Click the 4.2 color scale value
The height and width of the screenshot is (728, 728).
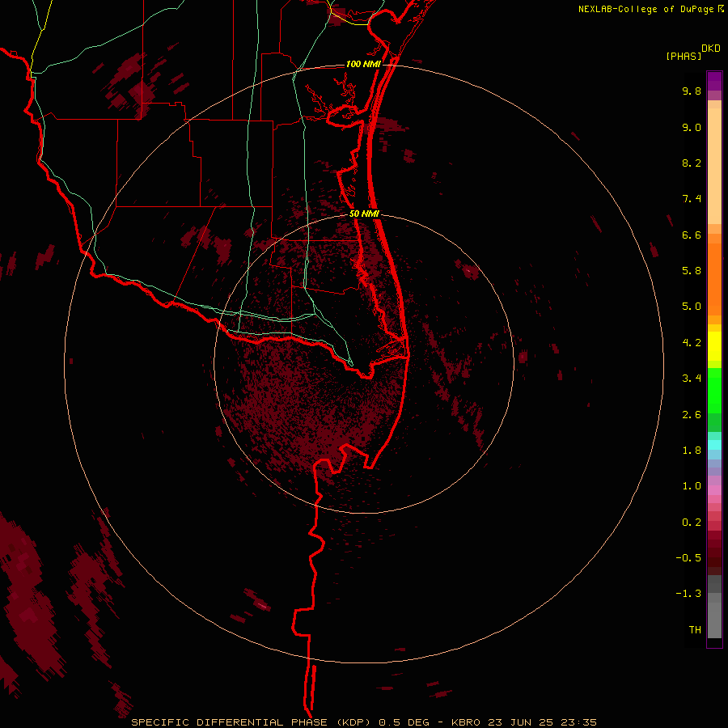(x=692, y=343)
